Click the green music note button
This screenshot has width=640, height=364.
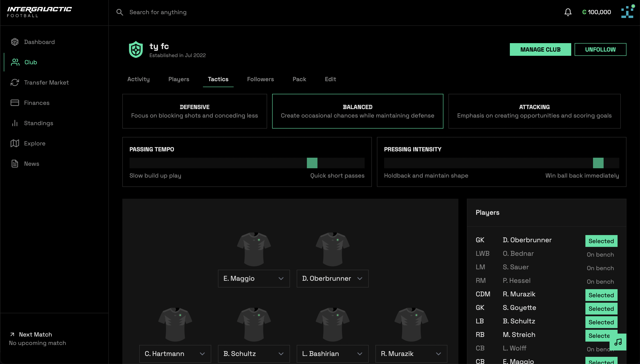tap(618, 342)
